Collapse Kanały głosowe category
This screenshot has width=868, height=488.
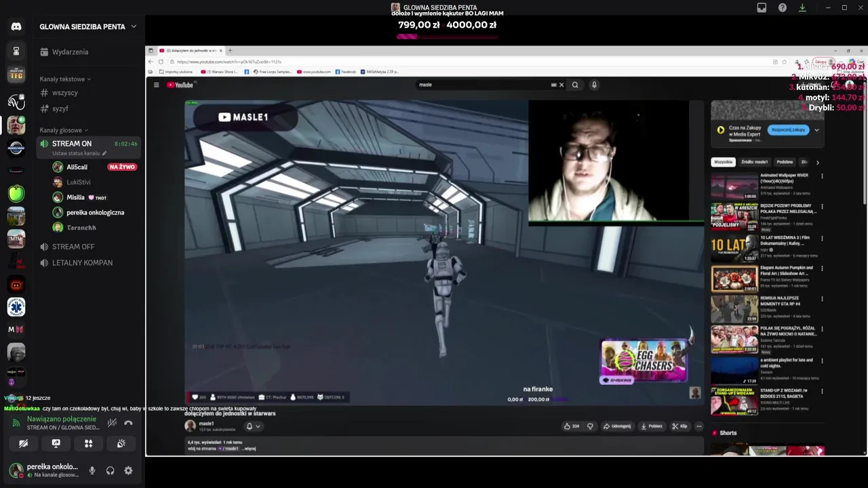(x=64, y=130)
